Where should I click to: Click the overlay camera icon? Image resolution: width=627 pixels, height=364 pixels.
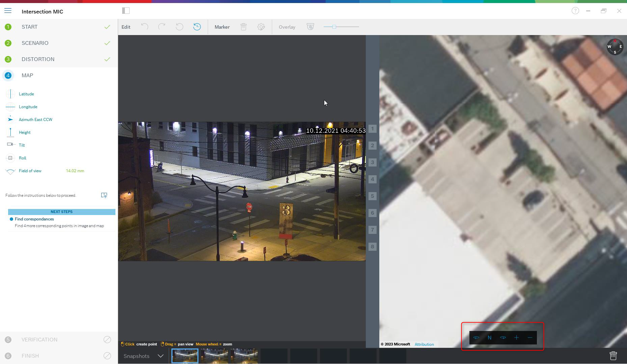[310, 27]
